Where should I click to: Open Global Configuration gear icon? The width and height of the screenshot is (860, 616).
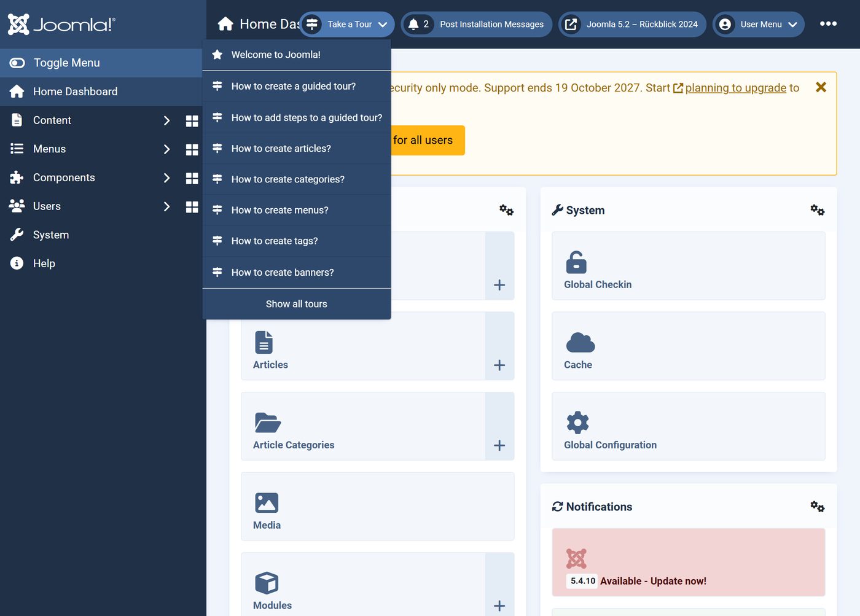click(x=577, y=423)
